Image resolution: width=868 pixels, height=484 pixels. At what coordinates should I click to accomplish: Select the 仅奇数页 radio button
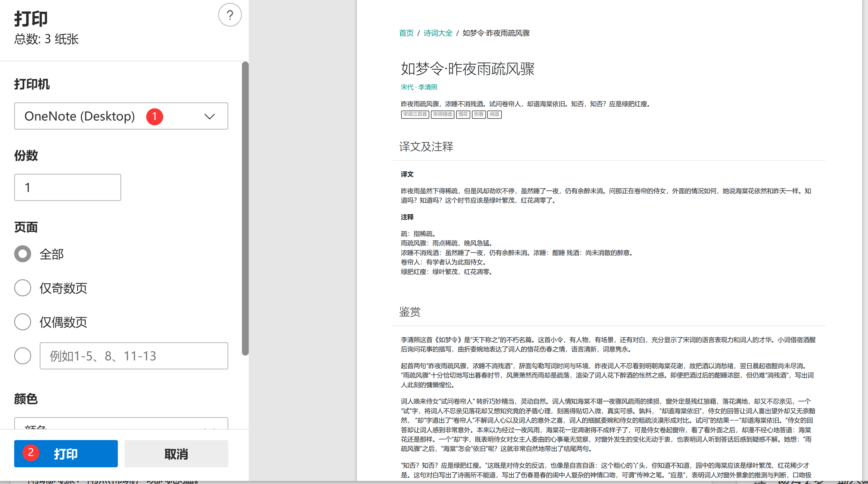23,288
